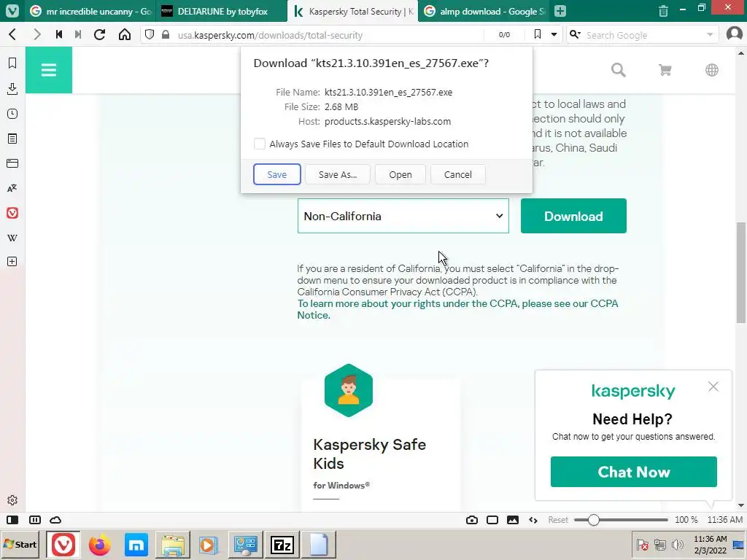Toggle the side panel visibility

coord(13,519)
